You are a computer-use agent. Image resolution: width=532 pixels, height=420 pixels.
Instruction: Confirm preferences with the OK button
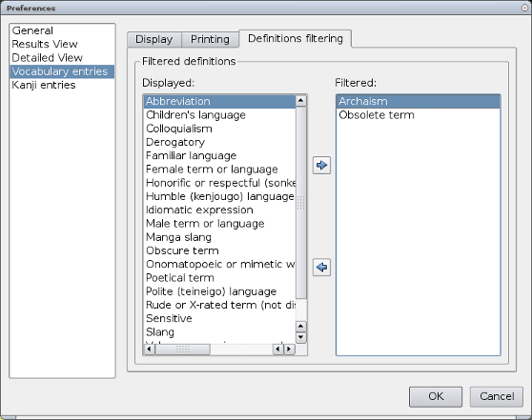click(436, 396)
